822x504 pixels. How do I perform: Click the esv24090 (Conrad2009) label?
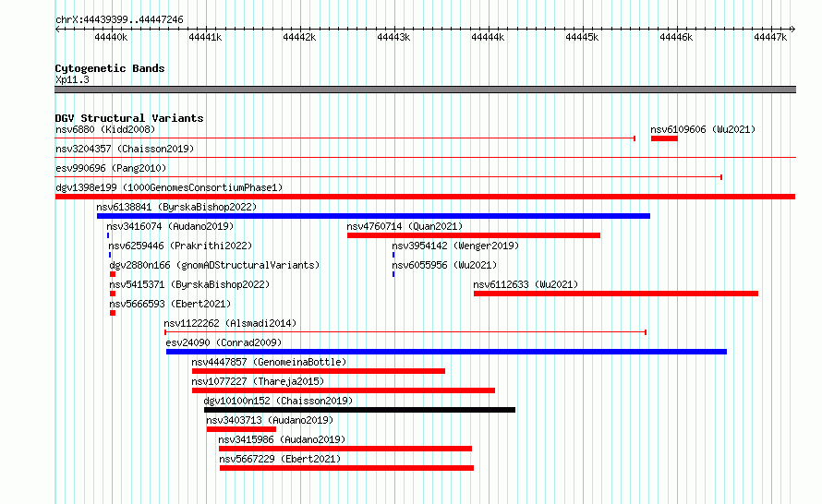click(224, 342)
